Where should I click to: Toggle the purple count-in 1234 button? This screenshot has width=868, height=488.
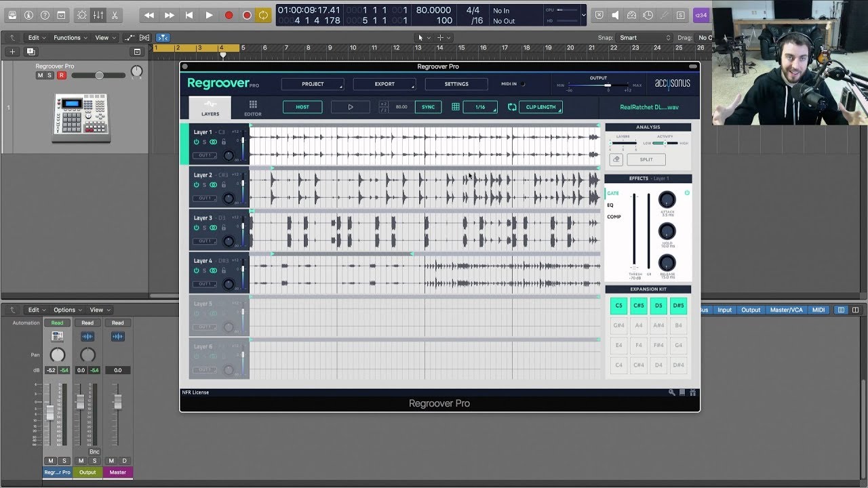pos(701,15)
